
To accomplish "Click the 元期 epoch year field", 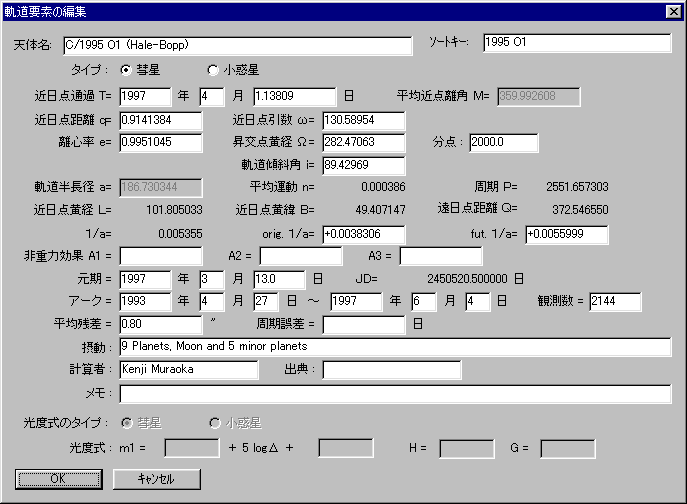I will tap(145, 279).
